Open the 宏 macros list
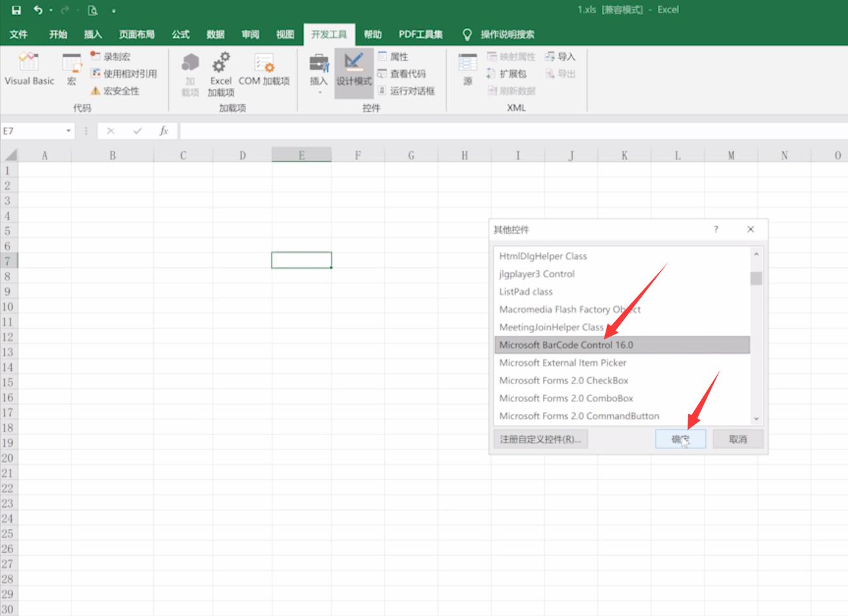 [71, 71]
